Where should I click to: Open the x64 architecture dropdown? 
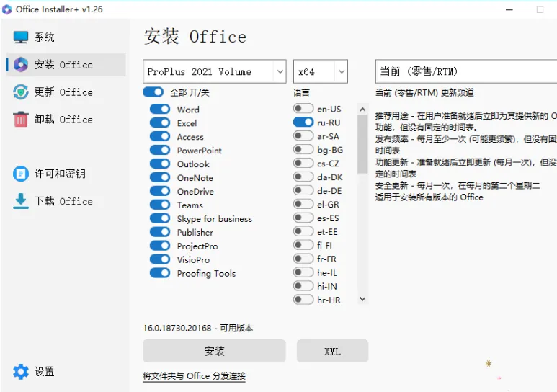321,71
